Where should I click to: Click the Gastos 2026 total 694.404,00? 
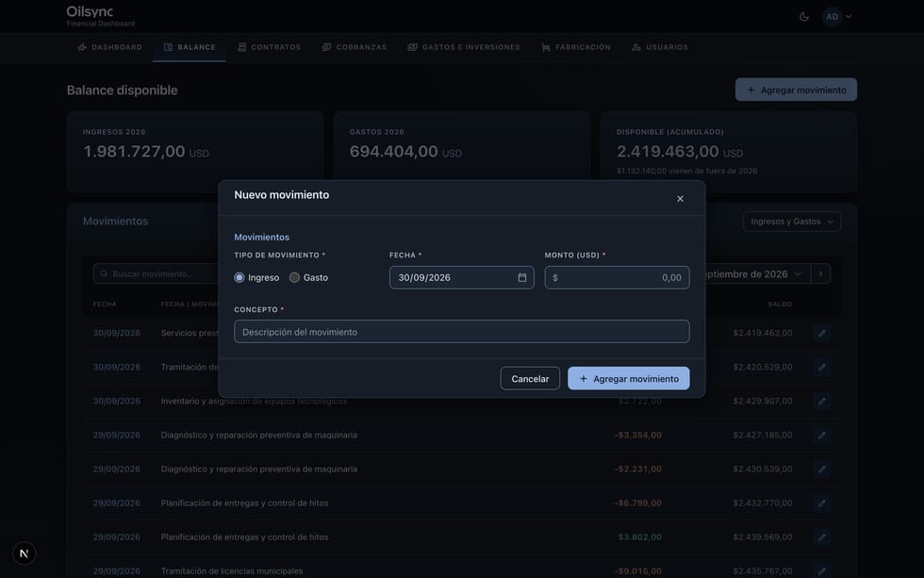[x=394, y=152]
